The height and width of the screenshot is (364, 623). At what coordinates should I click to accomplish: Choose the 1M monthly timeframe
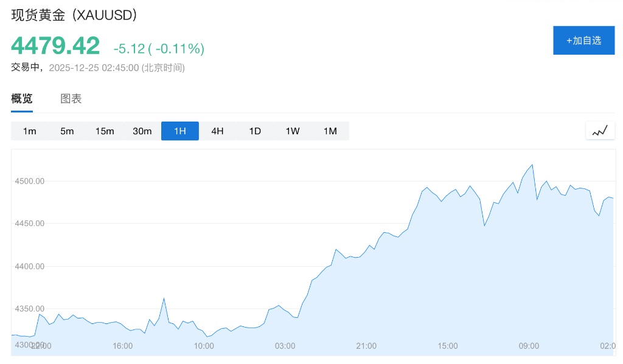pyautogui.click(x=330, y=131)
